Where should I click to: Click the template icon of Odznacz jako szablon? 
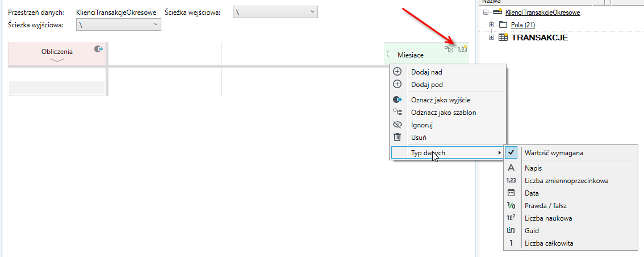[x=397, y=112]
